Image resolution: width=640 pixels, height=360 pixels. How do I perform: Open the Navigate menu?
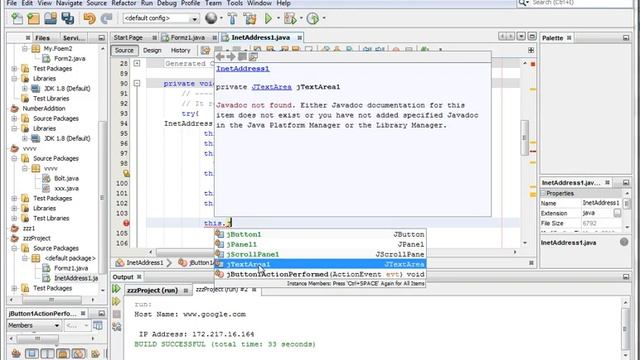point(69,3)
